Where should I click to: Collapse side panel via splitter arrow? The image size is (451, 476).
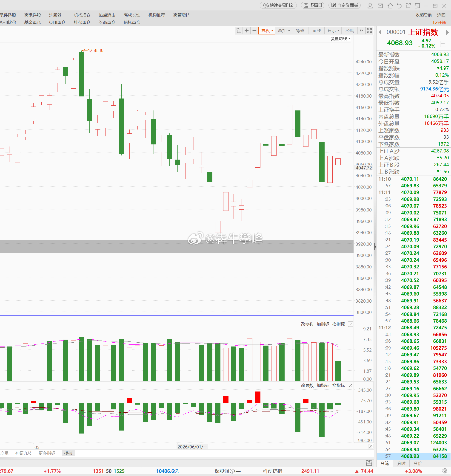tap(375, 246)
